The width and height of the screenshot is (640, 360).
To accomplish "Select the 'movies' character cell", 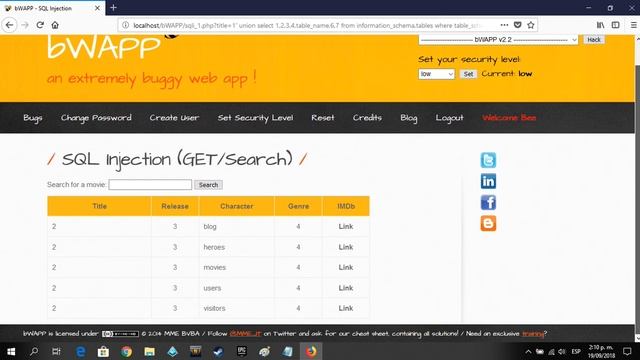I will tap(237, 267).
